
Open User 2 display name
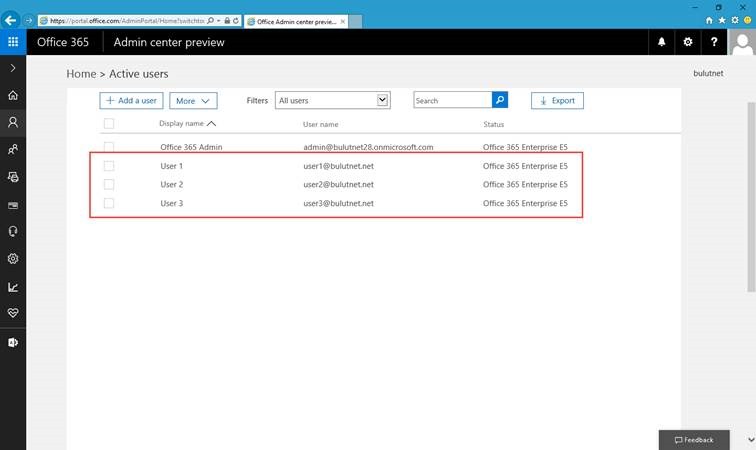[172, 184]
